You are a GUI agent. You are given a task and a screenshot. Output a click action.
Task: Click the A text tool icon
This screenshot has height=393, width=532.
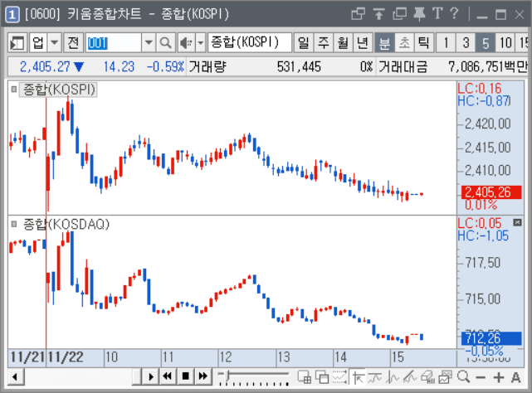coord(515,377)
